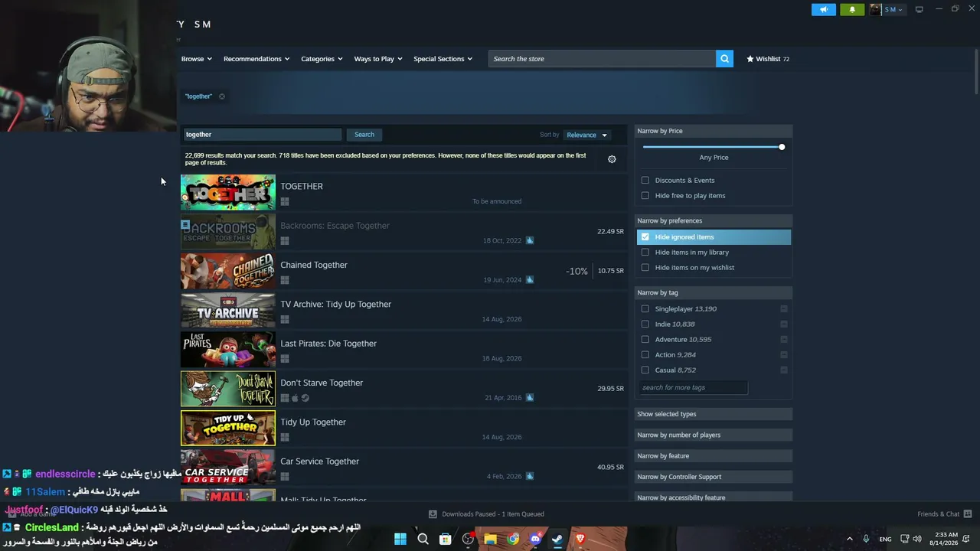The width and height of the screenshot is (980, 551).
Task: Click the profile avatar picture
Action: (875, 9)
